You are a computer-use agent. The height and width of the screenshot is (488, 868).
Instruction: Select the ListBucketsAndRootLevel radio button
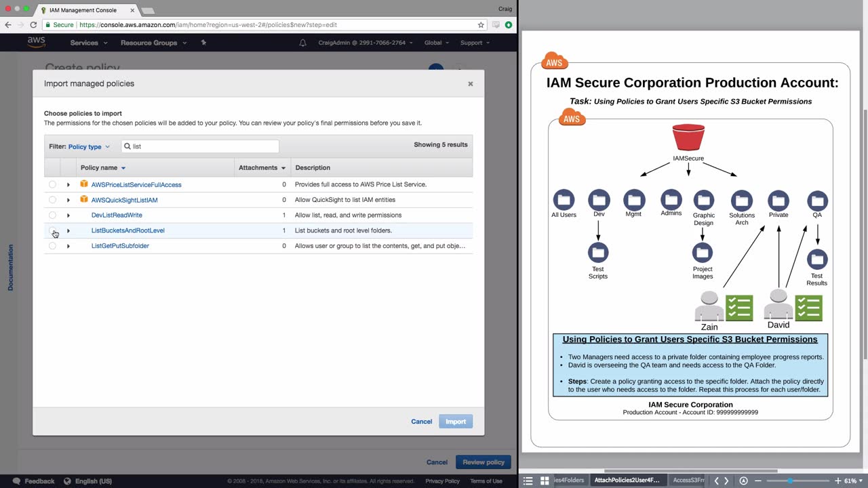coord(52,230)
